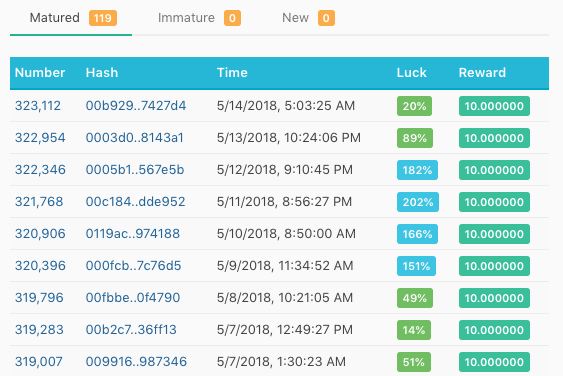Click the 5/11/2018, 8:56:27 PM timestamp
Image resolution: width=563 pixels, height=376 pixels.
284,202
